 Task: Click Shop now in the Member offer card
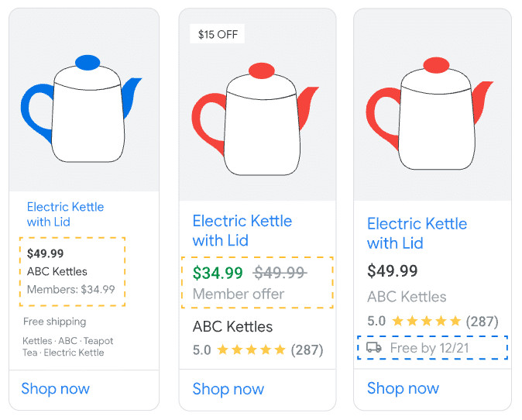[228, 389]
